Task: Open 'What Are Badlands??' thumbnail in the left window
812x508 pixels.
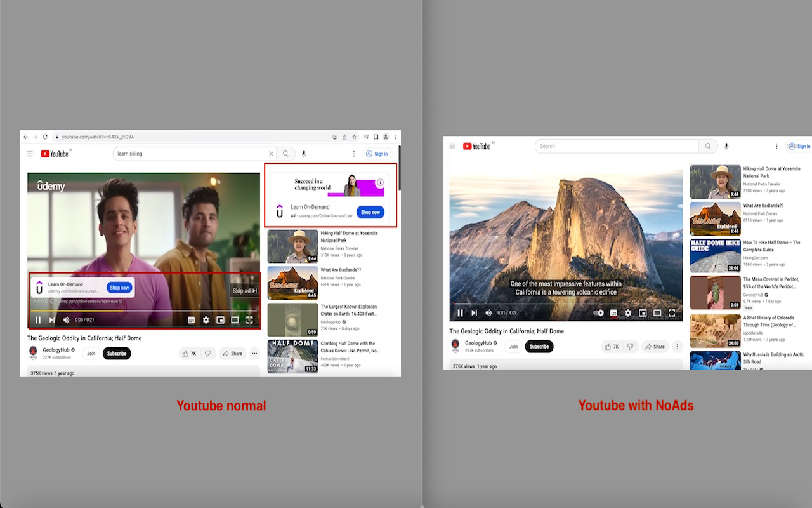Action: point(292,283)
